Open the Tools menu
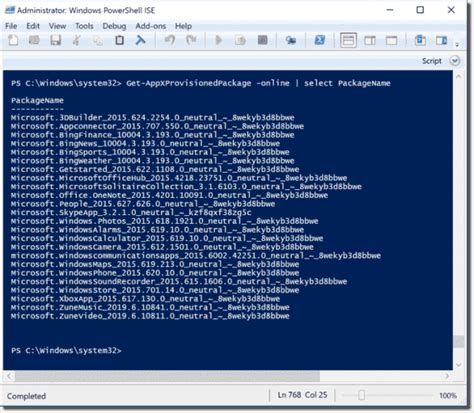The height and width of the screenshot is (413, 474). (84, 26)
